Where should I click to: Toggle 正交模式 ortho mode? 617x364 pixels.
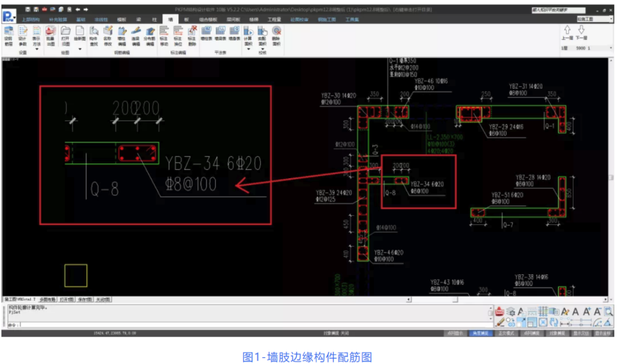pos(506,333)
